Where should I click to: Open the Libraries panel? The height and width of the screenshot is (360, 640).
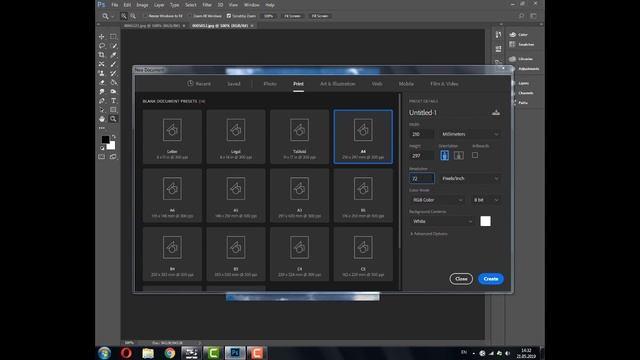pos(522,59)
